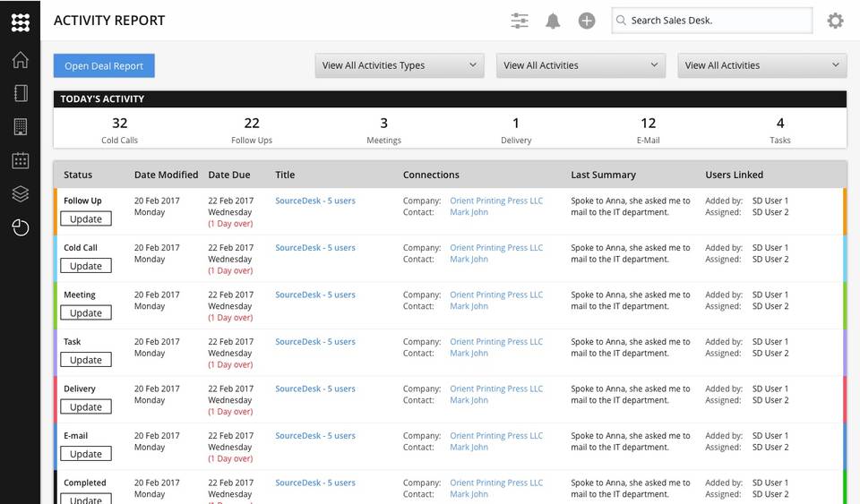Open notifications bell
860x504 pixels.
(x=553, y=21)
